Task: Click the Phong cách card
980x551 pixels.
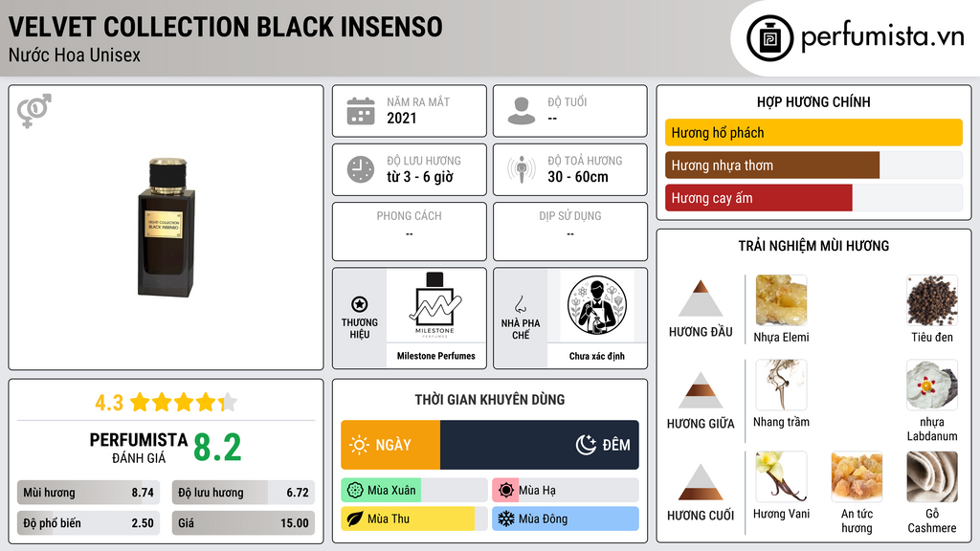Action: 410,231
